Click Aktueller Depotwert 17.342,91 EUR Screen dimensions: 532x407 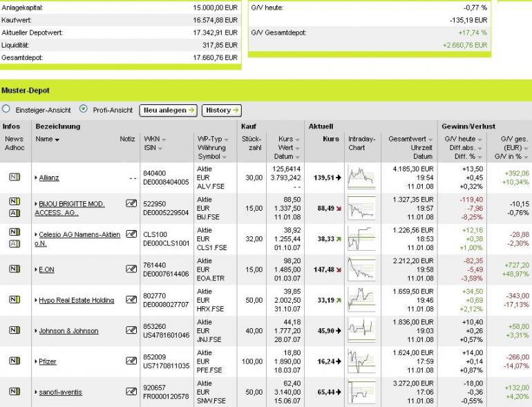(x=215, y=32)
